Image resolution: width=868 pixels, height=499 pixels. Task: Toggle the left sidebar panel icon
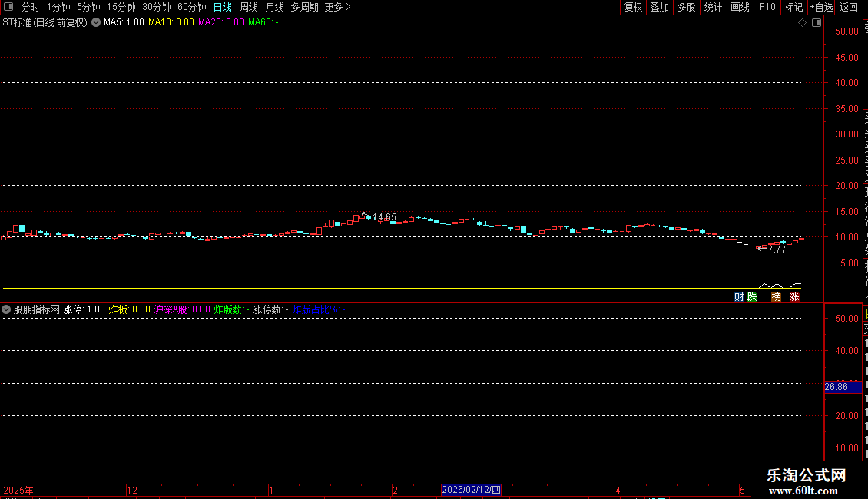click(x=8, y=7)
